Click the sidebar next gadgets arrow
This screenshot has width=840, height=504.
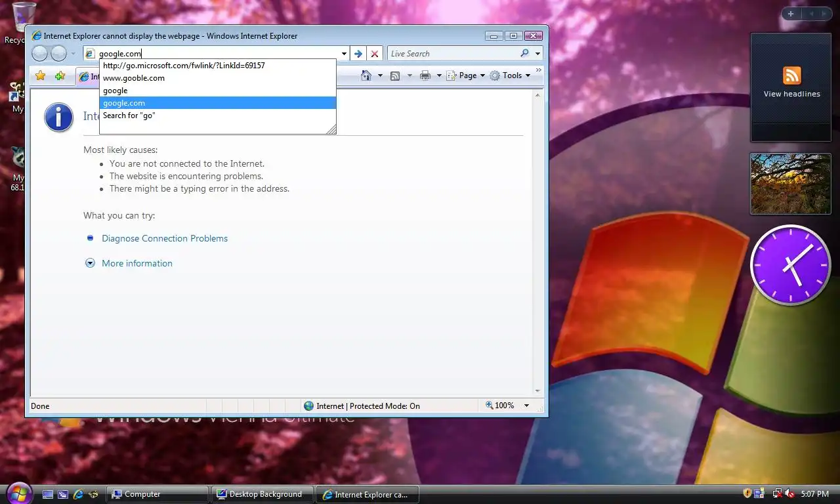pyautogui.click(x=824, y=14)
